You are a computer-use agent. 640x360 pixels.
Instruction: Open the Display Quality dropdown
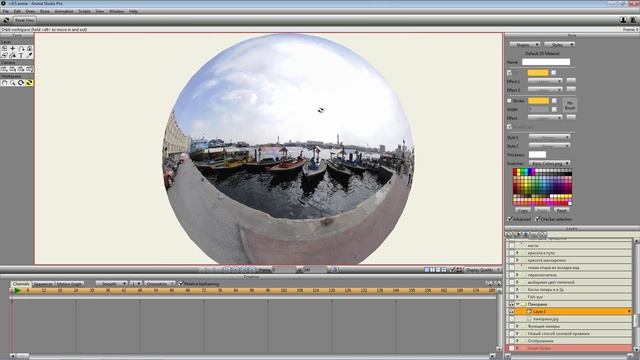tap(483, 270)
